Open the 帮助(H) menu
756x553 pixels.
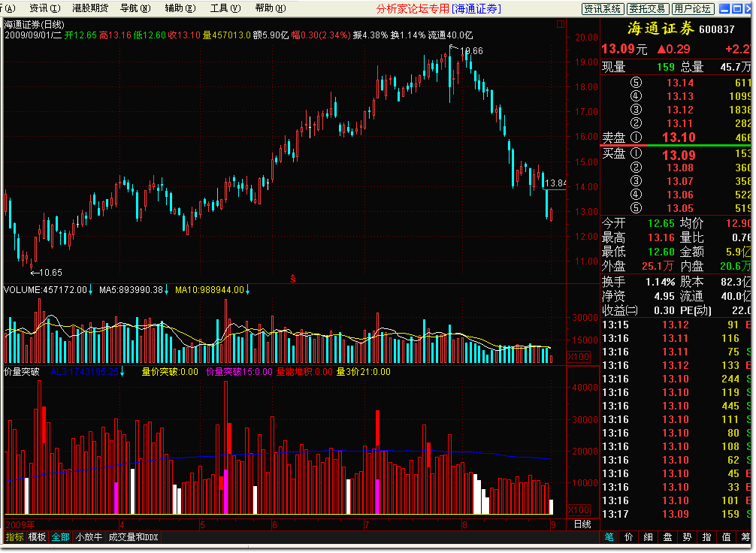pos(271,8)
